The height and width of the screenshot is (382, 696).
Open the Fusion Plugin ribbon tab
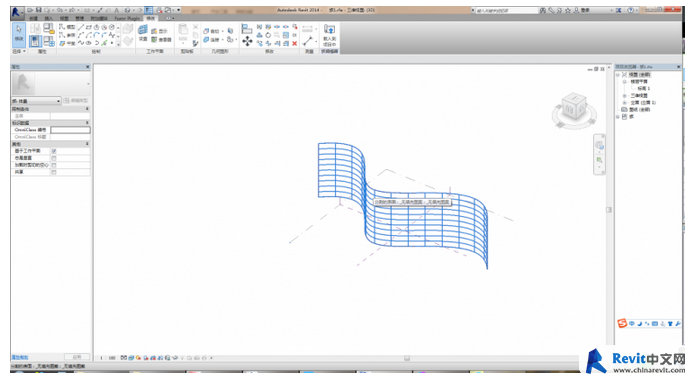[x=127, y=18]
